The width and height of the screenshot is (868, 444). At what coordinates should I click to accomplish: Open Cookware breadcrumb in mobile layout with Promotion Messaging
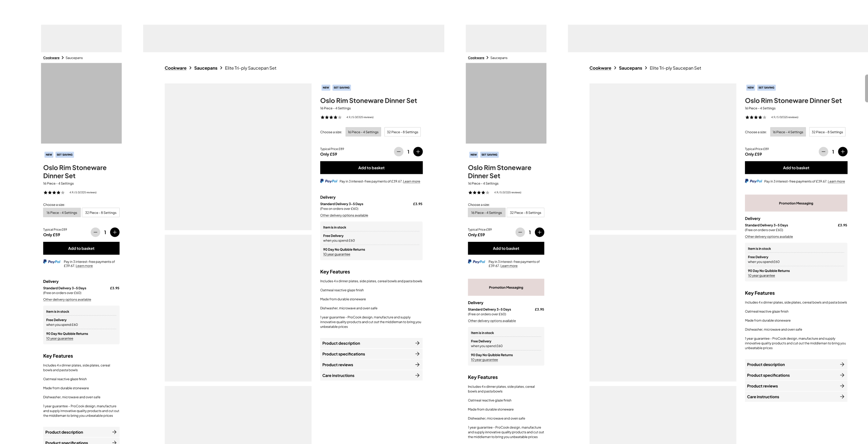[476, 58]
